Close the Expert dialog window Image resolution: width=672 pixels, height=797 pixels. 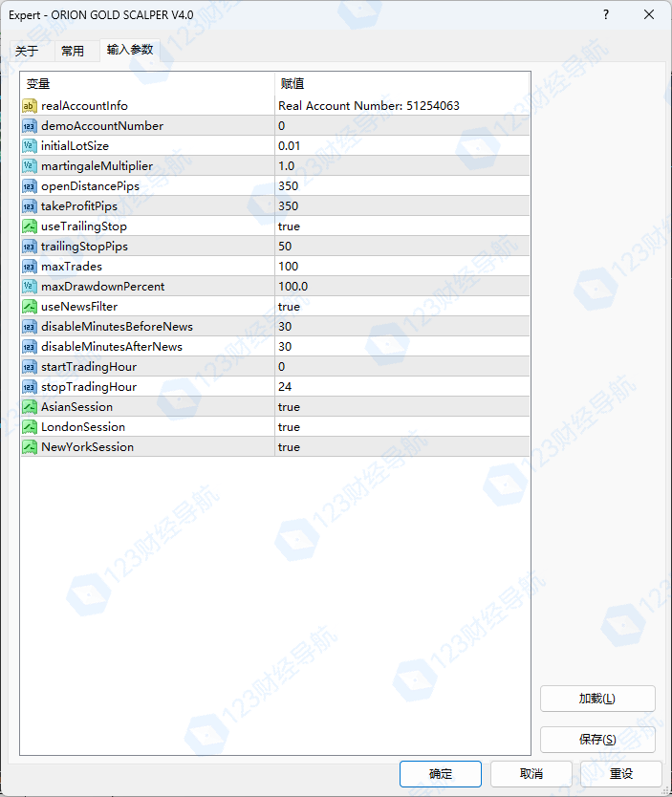649,14
